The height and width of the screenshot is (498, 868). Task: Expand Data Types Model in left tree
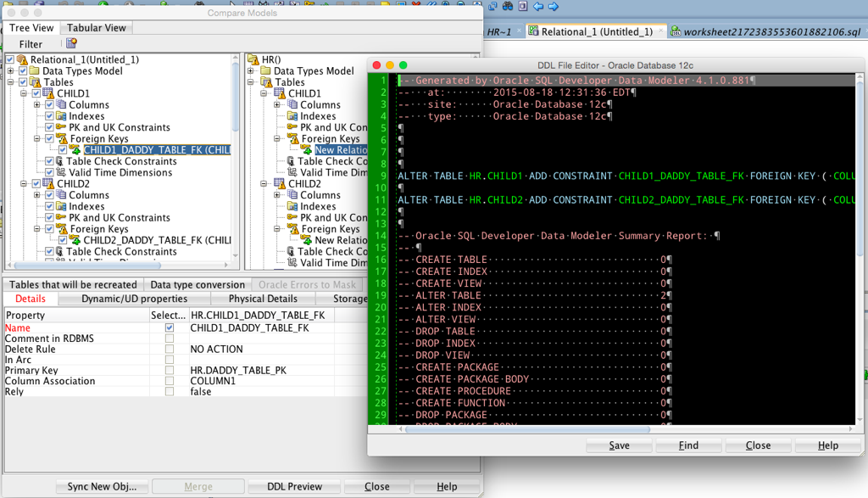(10, 71)
